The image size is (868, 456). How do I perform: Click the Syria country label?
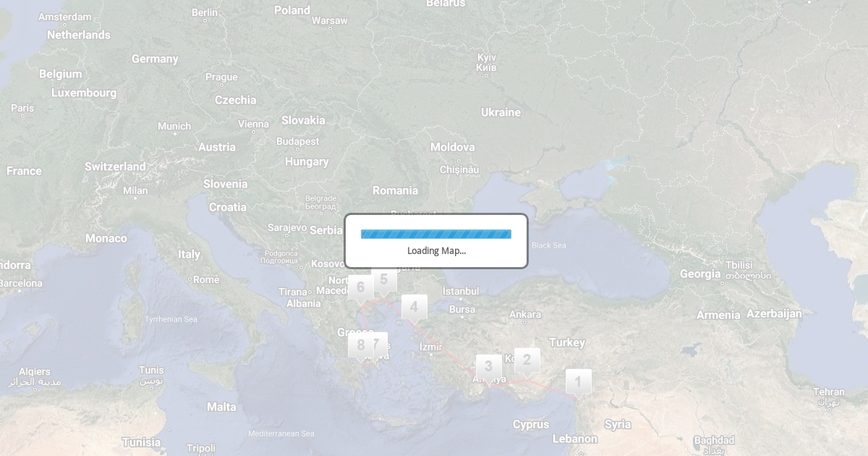pos(618,424)
